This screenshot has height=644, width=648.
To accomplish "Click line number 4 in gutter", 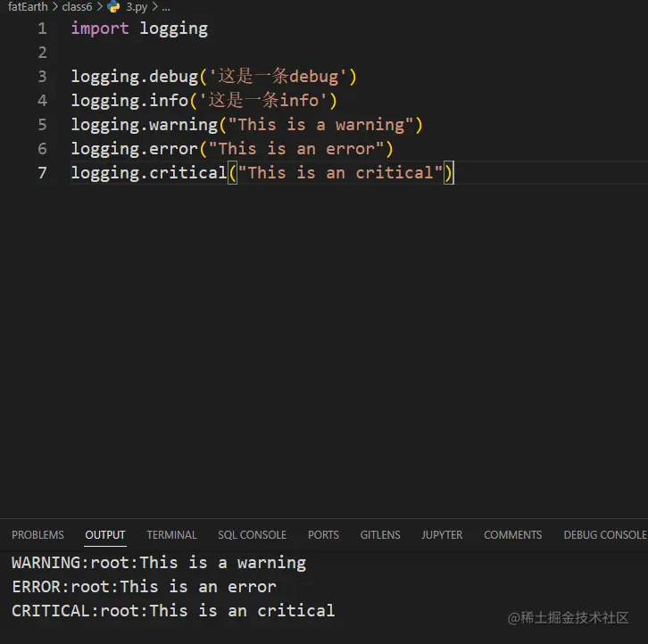I will (42, 101).
